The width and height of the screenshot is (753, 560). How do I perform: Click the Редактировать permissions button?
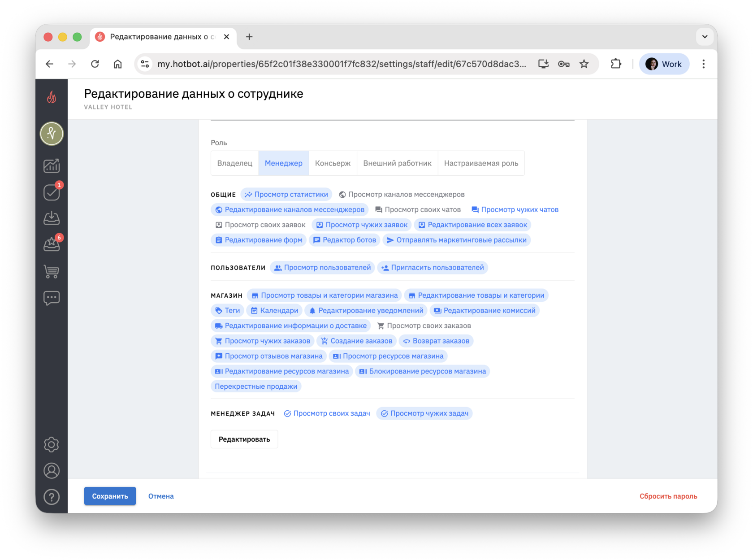244,439
